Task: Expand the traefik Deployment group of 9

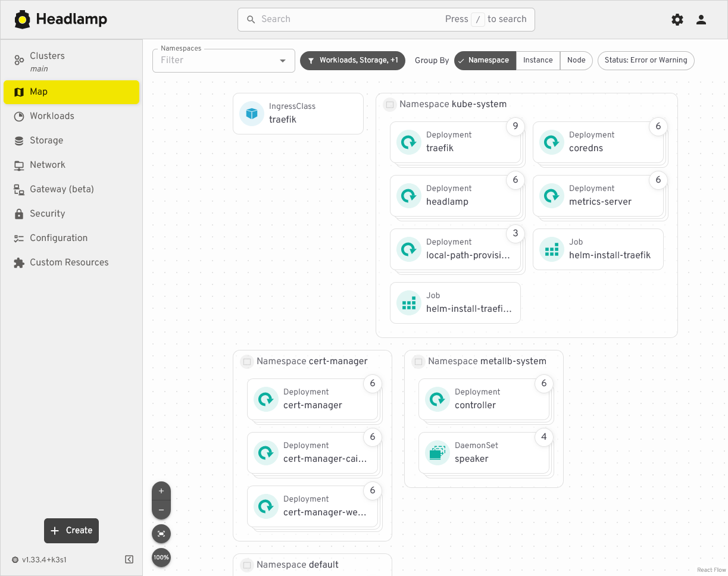Action: [x=515, y=127]
